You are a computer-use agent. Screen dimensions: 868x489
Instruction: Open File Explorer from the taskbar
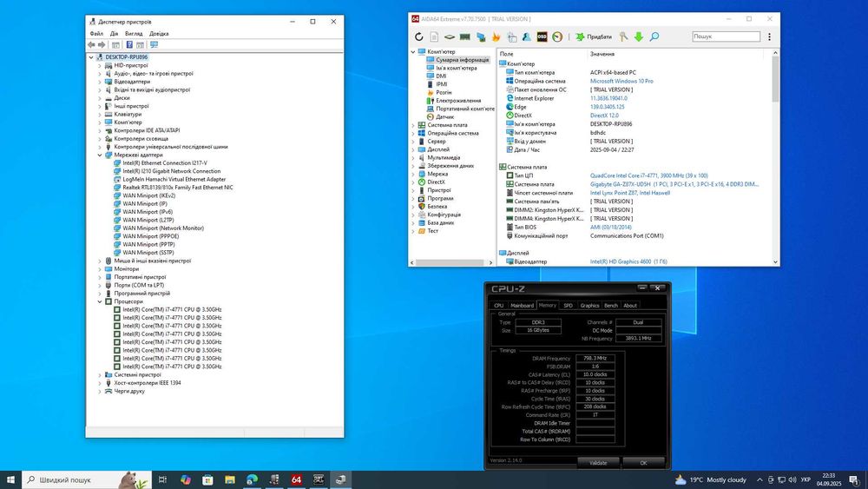tap(230, 479)
